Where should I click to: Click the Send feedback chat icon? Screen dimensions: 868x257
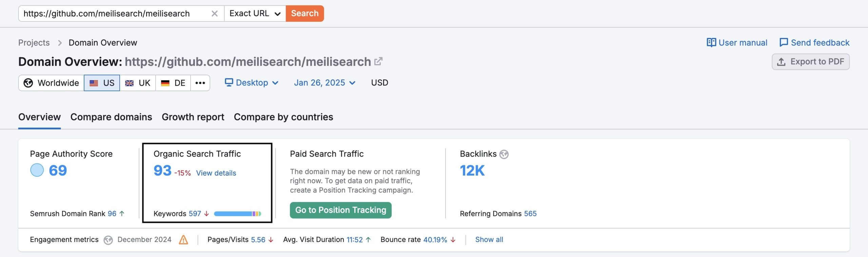[784, 43]
